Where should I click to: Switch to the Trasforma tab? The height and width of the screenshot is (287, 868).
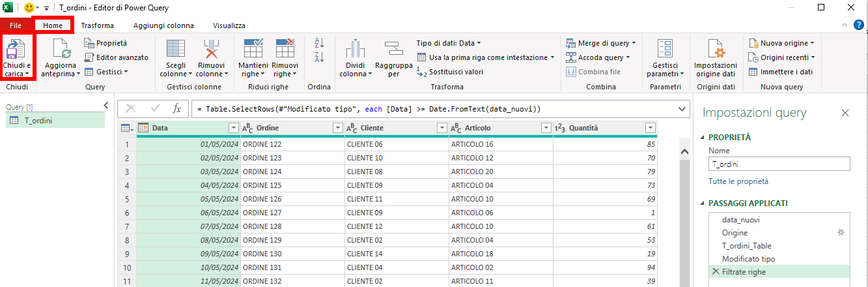tap(98, 25)
